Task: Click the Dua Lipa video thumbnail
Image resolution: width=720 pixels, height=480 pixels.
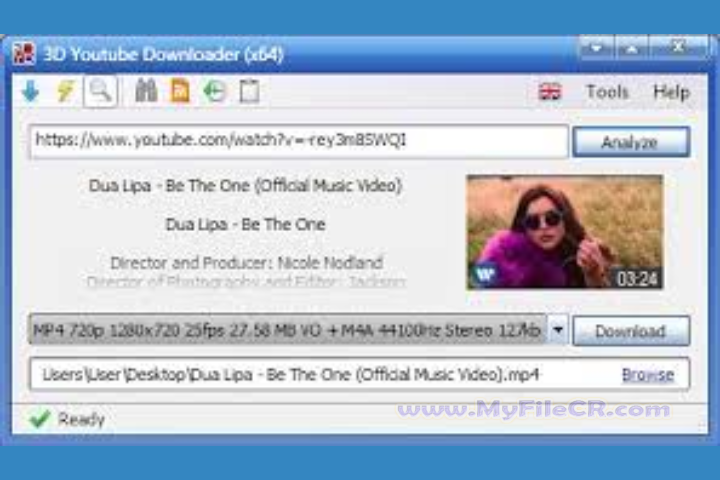Action: click(x=564, y=232)
